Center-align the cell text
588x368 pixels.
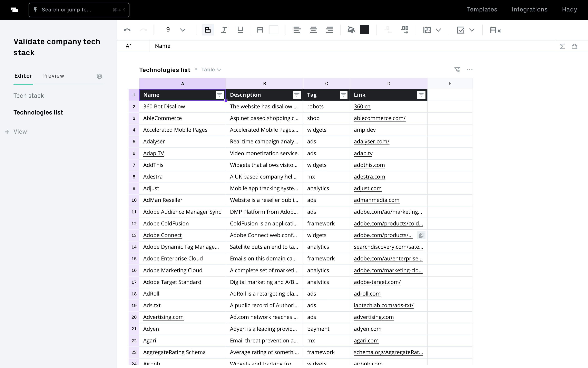pyautogui.click(x=313, y=30)
